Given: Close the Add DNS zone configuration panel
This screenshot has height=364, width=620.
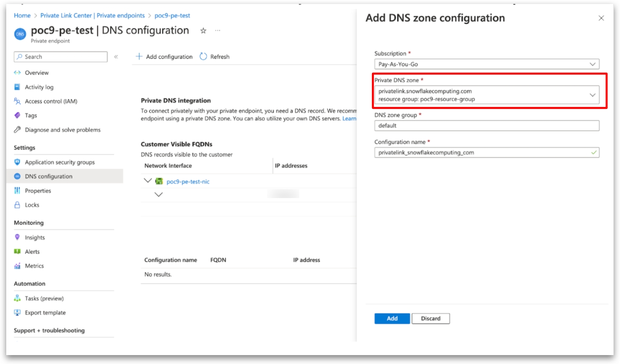Looking at the screenshot, I should [601, 18].
